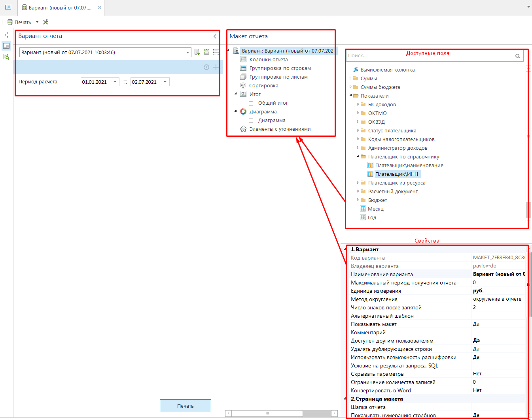Collapse the Итог tree node

(236, 94)
